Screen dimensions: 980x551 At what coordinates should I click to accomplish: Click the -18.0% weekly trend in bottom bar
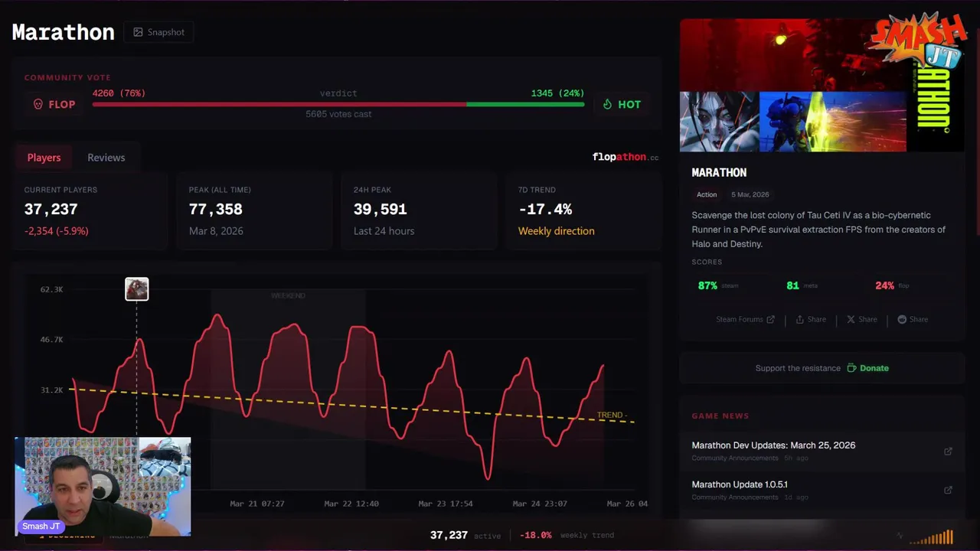pyautogui.click(x=536, y=535)
